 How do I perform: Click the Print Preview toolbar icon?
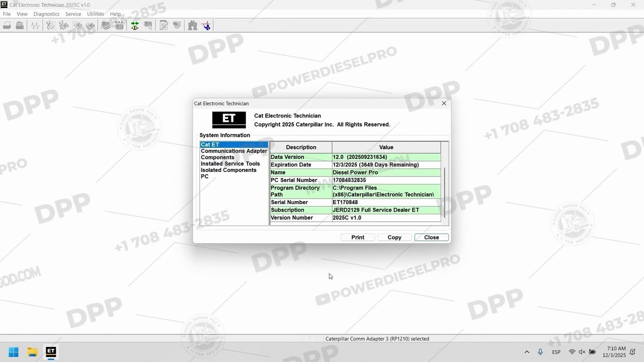tap(20, 25)
